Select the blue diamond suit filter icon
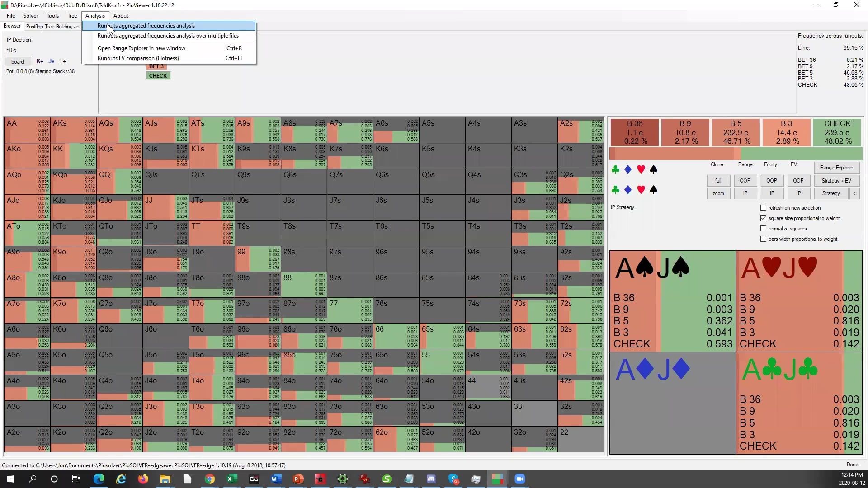 (x=628, y=169)
